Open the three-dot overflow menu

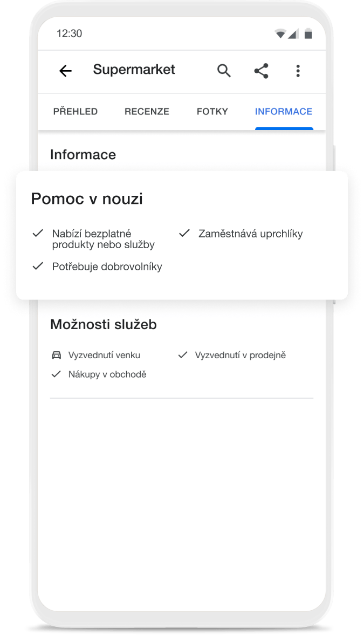point(298,71)
